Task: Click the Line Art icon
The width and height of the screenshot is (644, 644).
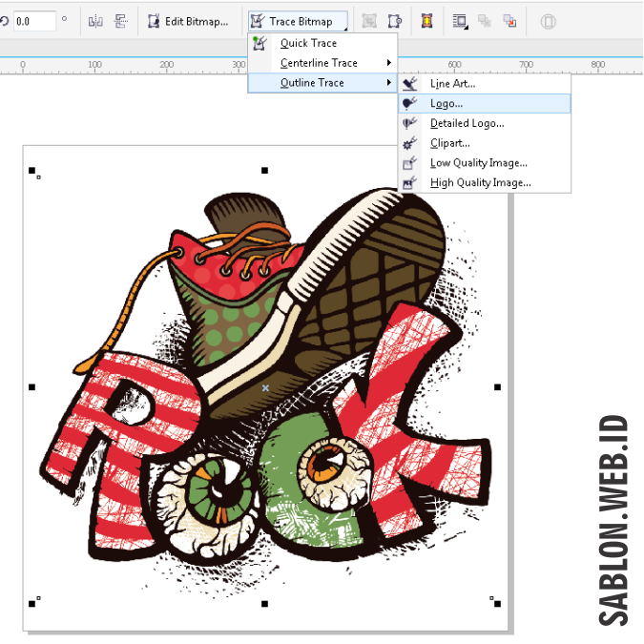Action: point(410,84)
